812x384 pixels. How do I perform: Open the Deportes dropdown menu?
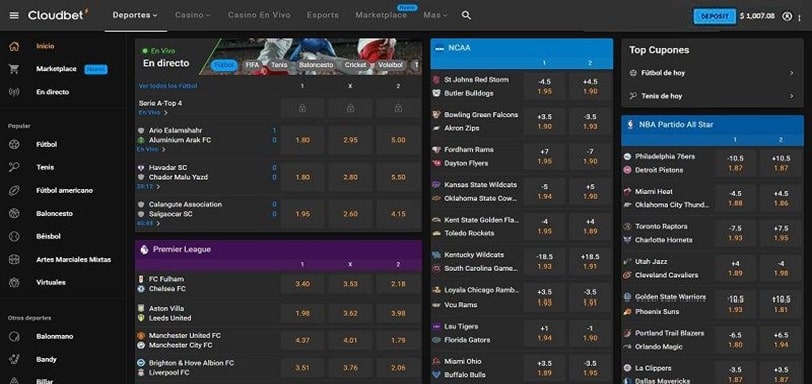tap(135, 16)
